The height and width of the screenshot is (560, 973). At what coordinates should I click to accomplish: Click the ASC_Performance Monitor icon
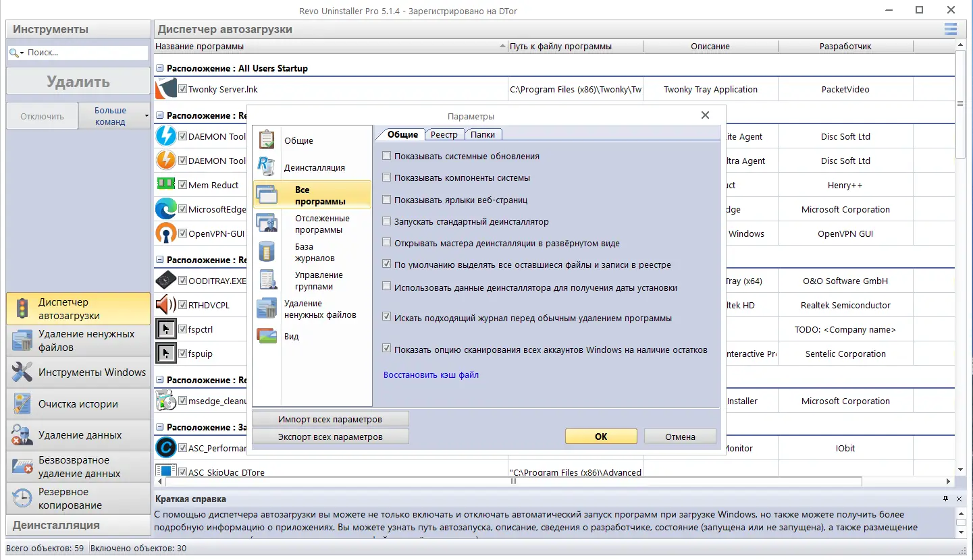(x=165, y=448)
